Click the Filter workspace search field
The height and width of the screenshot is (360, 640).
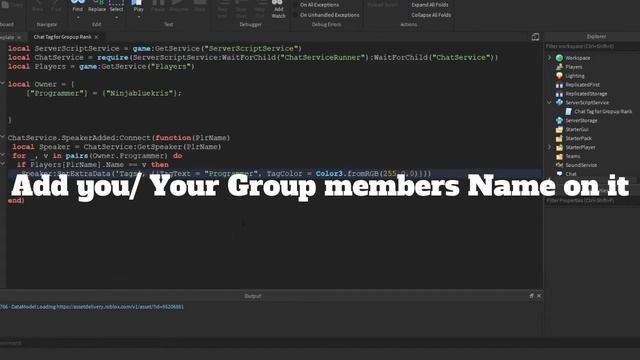pyautogui.click(x=592, y=46)
